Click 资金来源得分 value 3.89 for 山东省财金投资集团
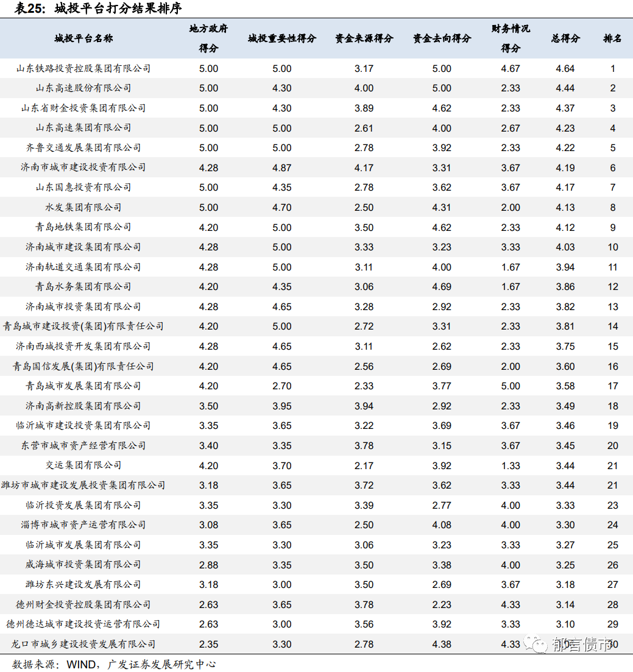Viewport: 633px width, 672px height. [364, 108]
